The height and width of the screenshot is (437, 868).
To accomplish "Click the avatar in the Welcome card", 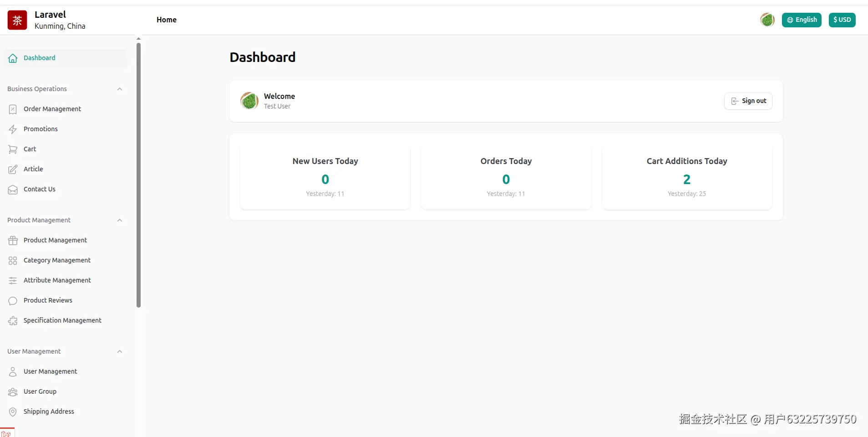I will [x=249, y=101].
